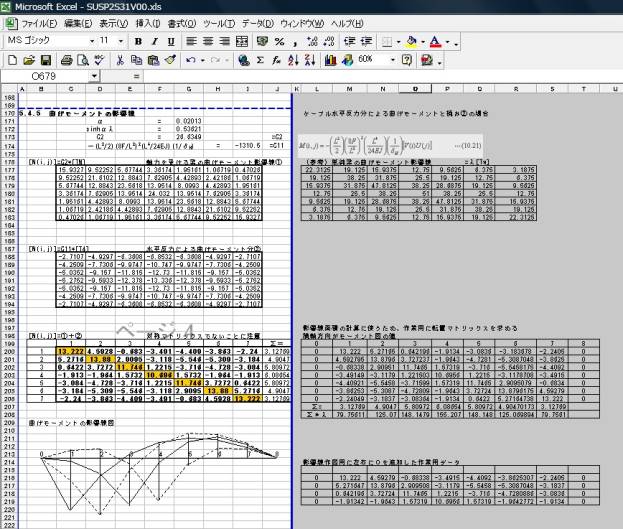Toggle Align Right
This screenshot has height=529, width=623.
(x=225, y=41)
